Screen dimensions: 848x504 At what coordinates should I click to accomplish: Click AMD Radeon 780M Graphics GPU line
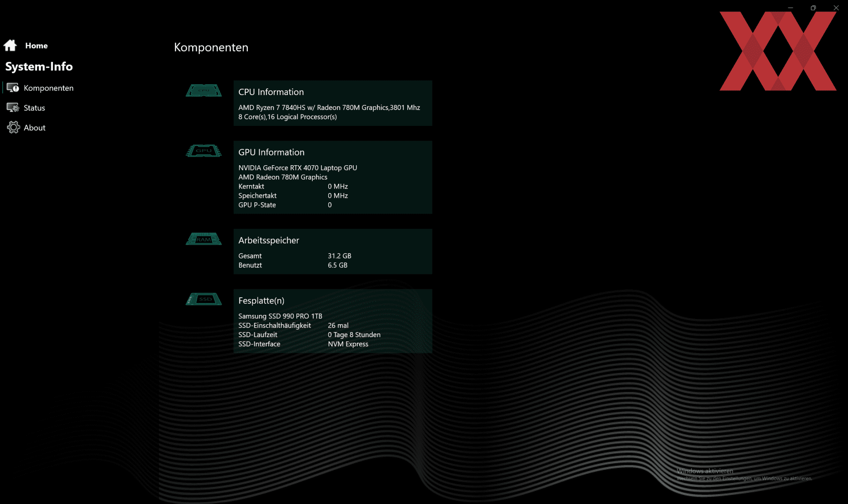tap(283, 177)
